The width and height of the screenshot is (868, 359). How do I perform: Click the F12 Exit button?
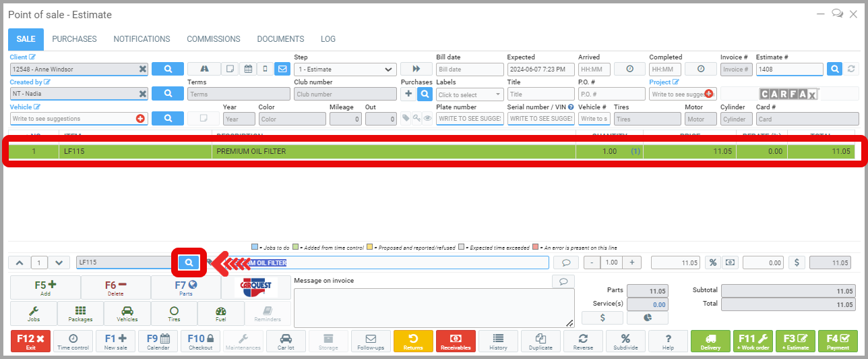tap(30, 341)
